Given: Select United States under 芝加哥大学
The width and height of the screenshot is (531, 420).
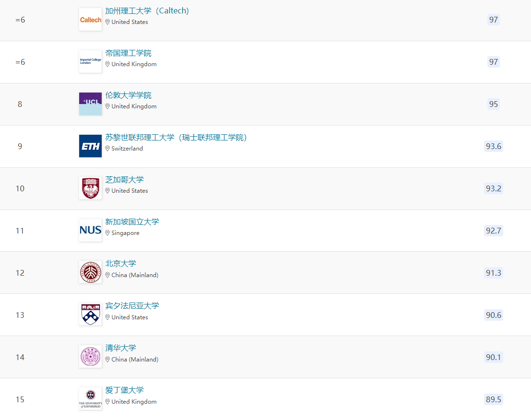Looking at the screenshot, I should (x=130, y=191).
